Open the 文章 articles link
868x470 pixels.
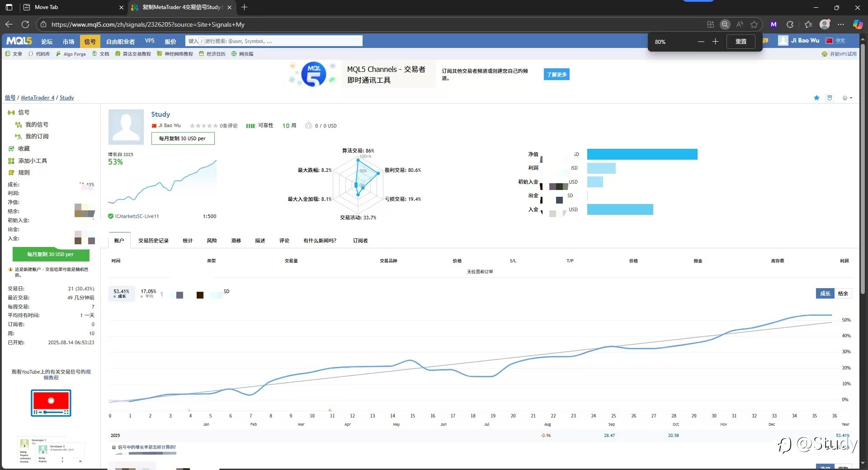click(x=14, y=54)
